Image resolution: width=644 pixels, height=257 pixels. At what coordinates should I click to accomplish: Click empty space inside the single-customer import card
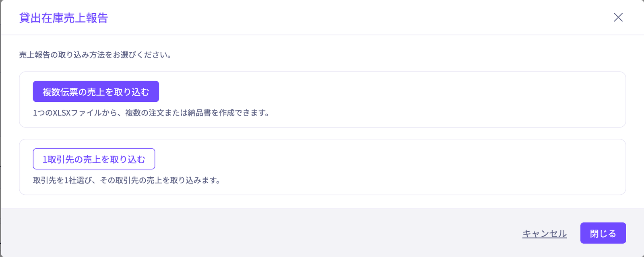[402, 165]
